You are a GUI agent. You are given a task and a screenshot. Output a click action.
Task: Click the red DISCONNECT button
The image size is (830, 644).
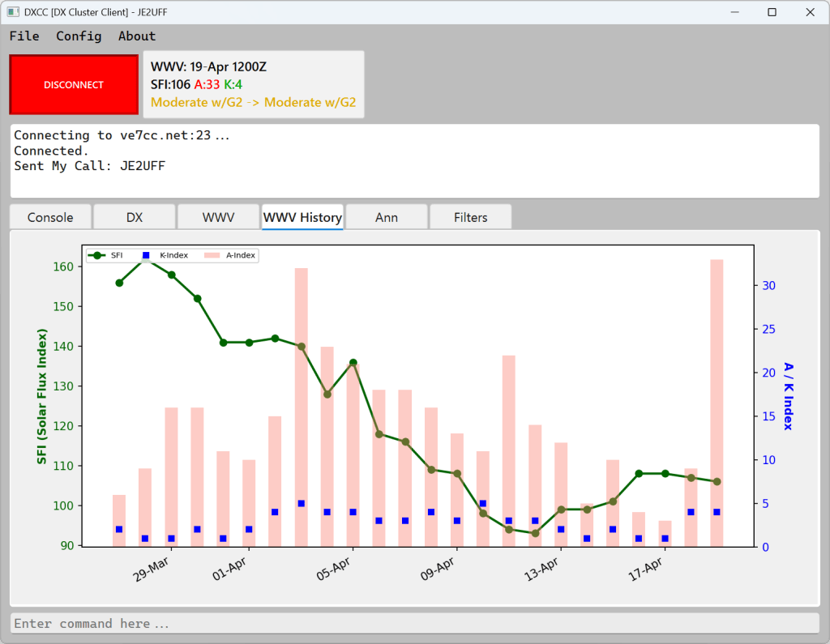pyautogui.click(x=74, y=85)
